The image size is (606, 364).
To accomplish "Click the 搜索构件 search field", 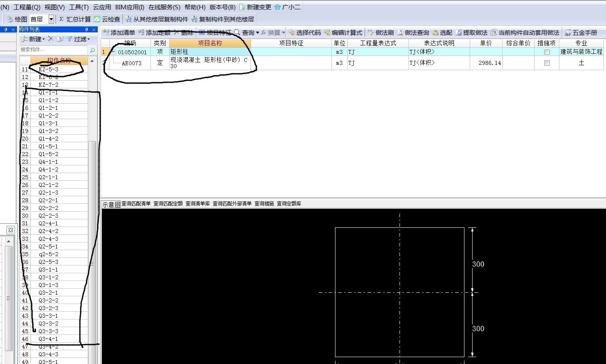I will (x=54, y=50).
